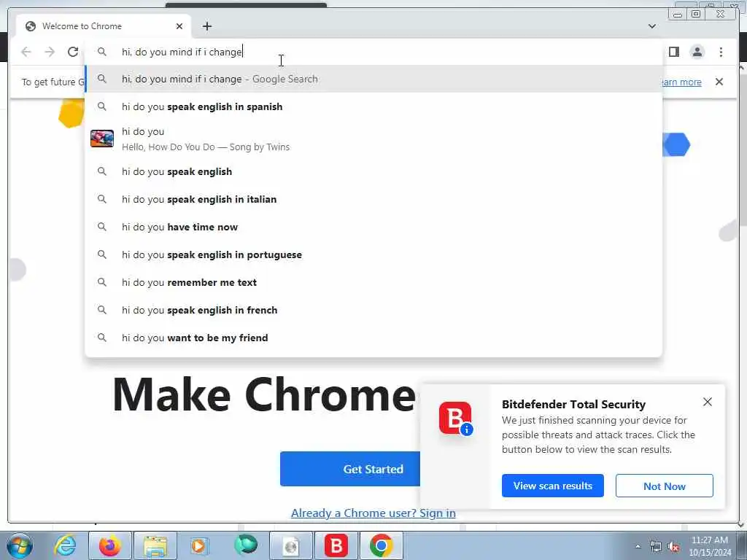Choose suggestion 'hi do you speak english'
The height and width of the screenshot is (560, 747).
point(373,171)
